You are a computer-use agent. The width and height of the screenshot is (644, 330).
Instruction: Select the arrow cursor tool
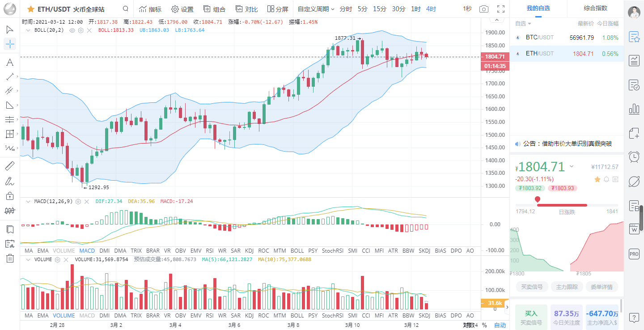tap(10, 30)
